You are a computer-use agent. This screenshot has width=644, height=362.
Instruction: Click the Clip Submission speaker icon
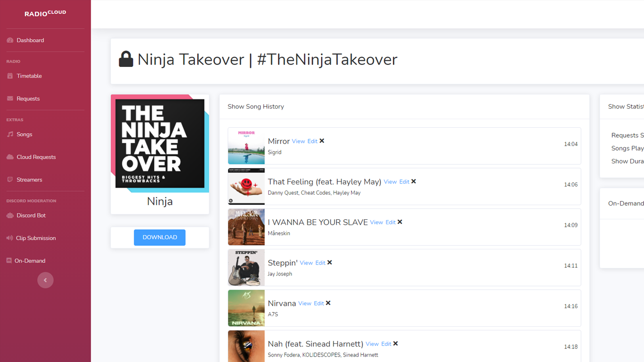tap(10, 238)
